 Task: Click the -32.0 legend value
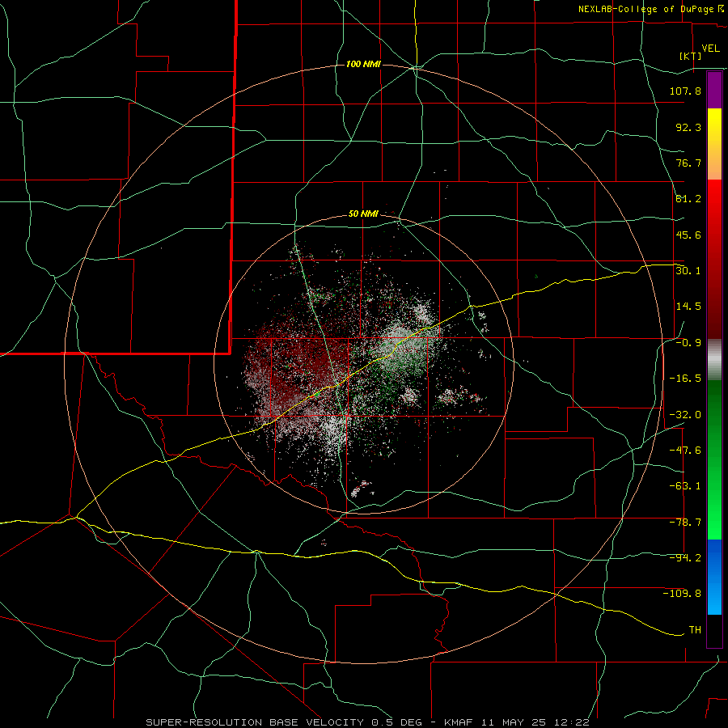pos(685,415)
